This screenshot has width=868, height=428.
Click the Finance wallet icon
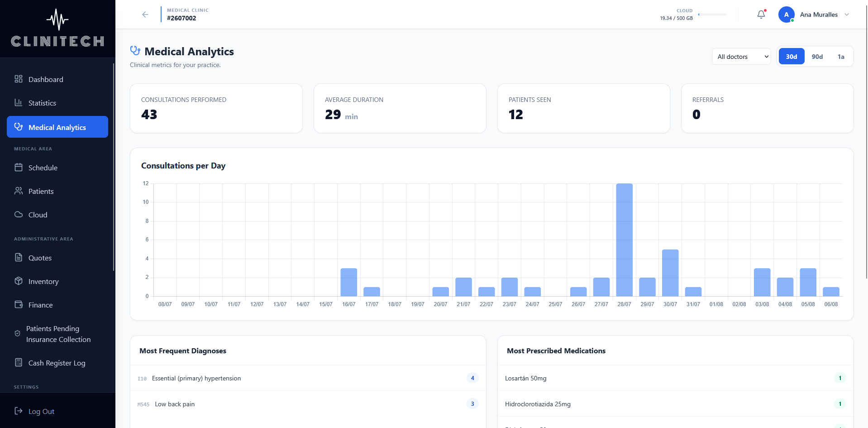coord(19,305)
